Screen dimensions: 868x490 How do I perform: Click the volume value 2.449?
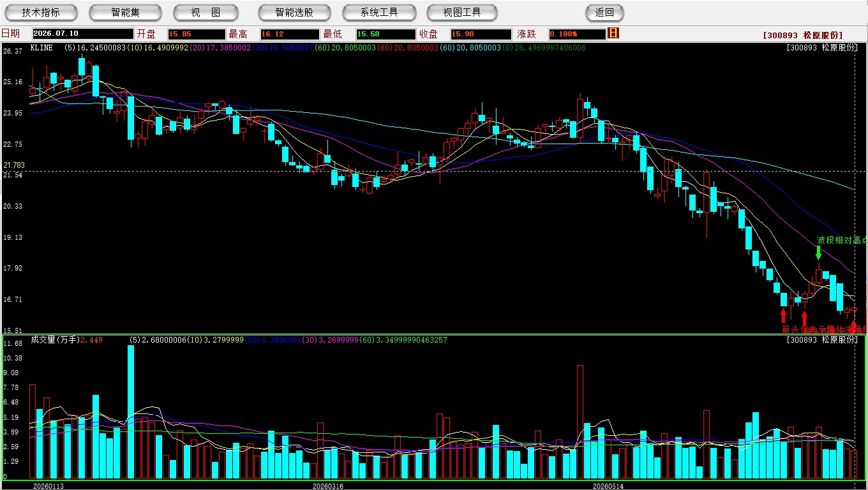click(x=91, y=340)
